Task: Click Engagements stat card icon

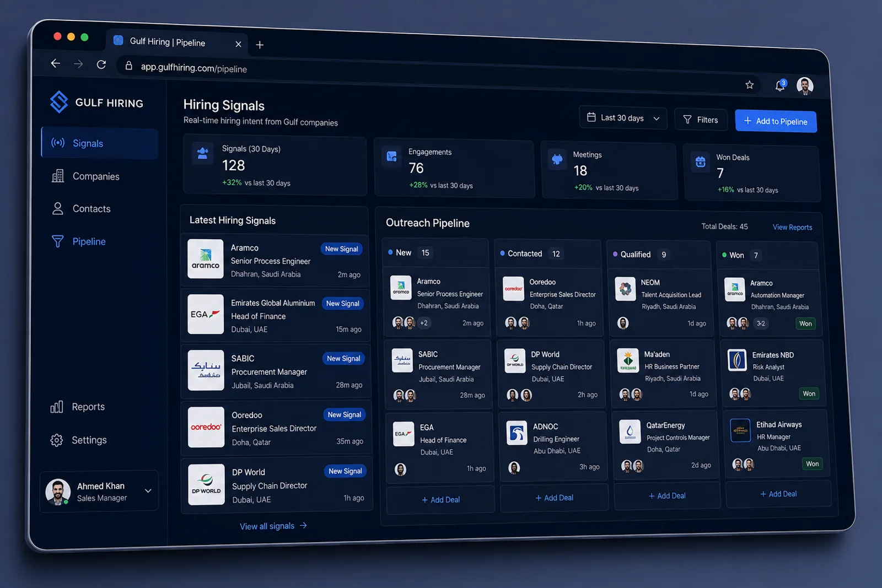Action: pos(392,157)
